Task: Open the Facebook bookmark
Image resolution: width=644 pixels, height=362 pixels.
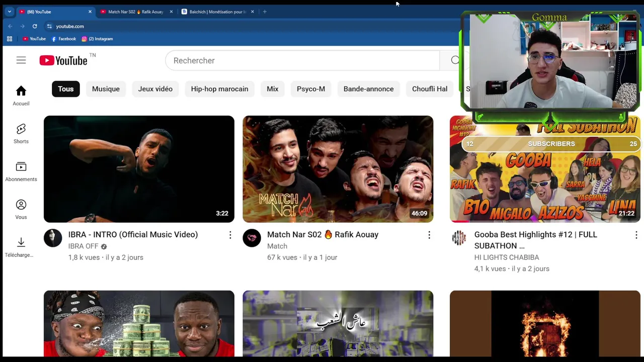Action: click(63, 39)
